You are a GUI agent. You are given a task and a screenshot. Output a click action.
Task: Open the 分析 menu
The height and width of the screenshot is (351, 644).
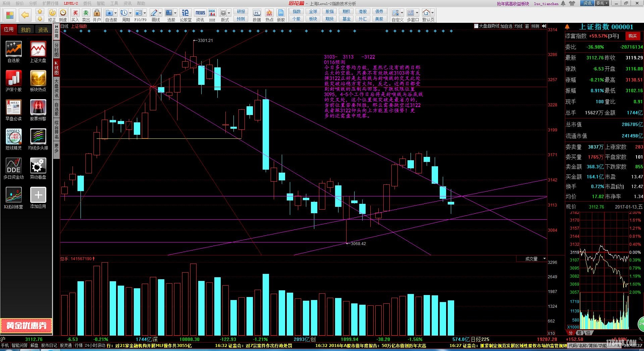coord(33,3)
